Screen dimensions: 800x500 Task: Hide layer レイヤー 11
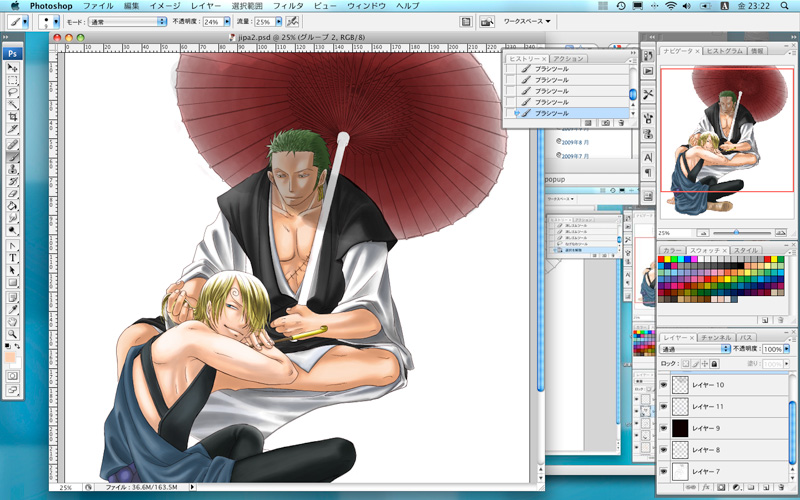[663, 407]
